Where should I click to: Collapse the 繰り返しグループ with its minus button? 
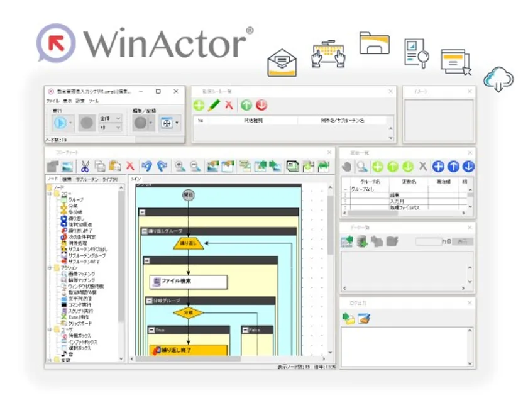coord(145,231)
